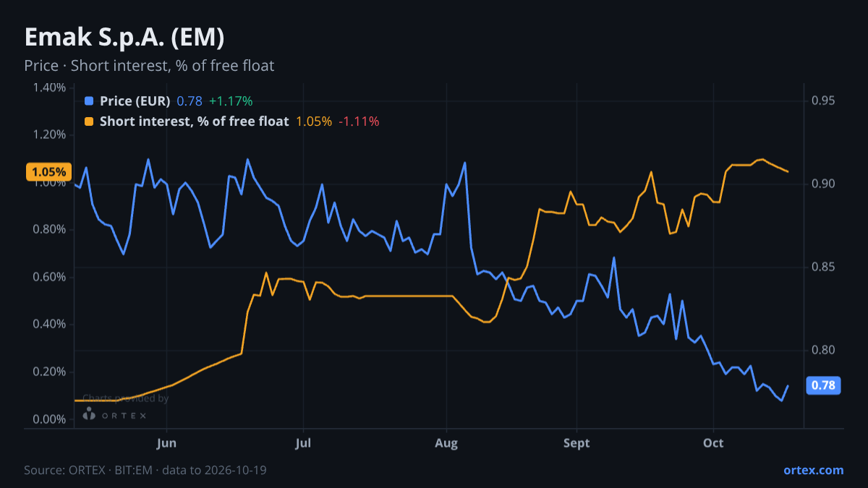Click the ORTEX logo icon
The image size is (868, 488).
coord(89,414)
